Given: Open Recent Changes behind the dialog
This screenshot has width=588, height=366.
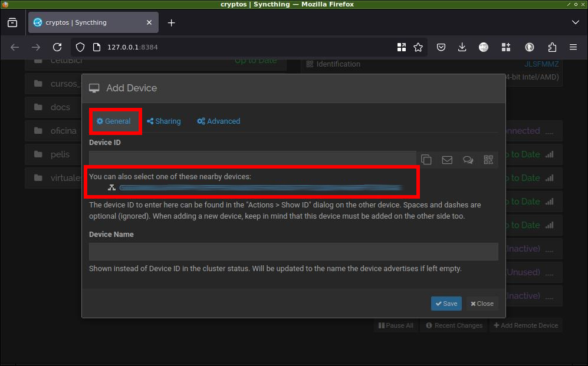Looking at the screenshot, I should [x=455, y=325].
